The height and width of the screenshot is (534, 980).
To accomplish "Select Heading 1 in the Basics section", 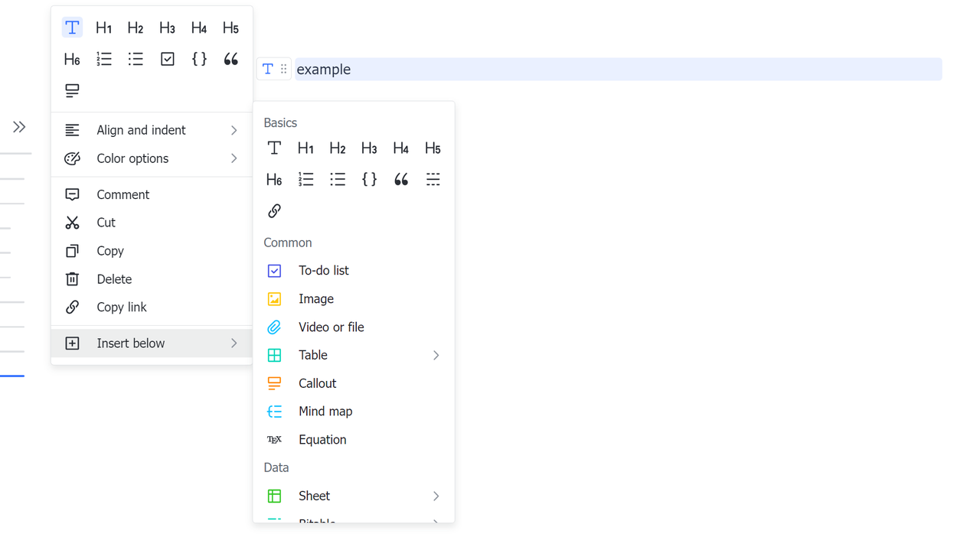I will click(x=305, y=148).
